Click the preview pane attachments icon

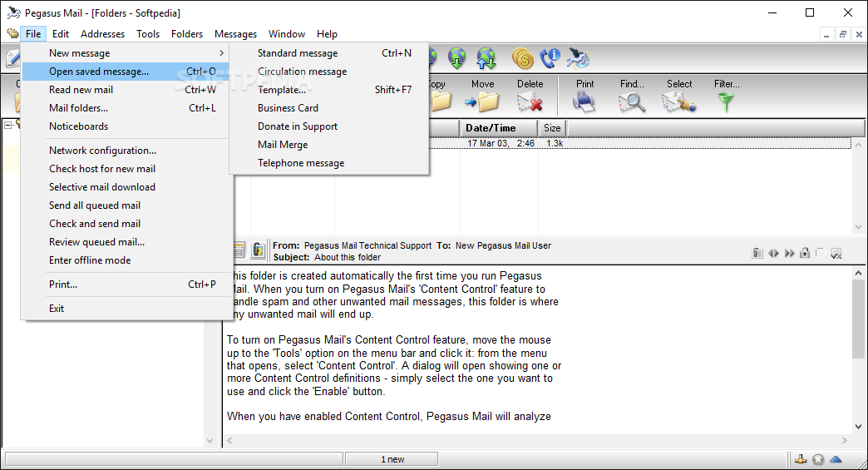coord(258,250)
